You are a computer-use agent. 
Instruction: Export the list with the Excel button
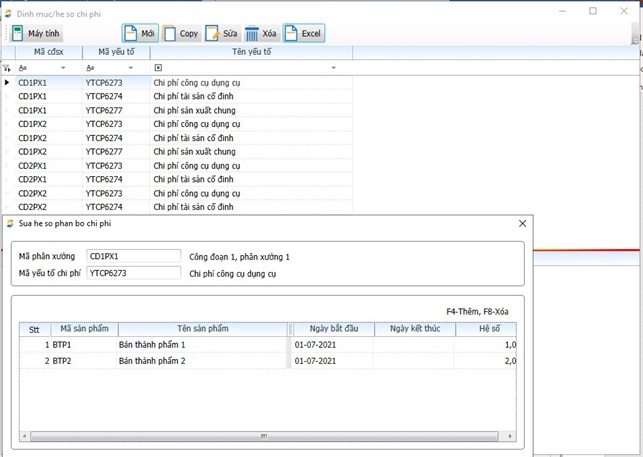click(304, 34)
